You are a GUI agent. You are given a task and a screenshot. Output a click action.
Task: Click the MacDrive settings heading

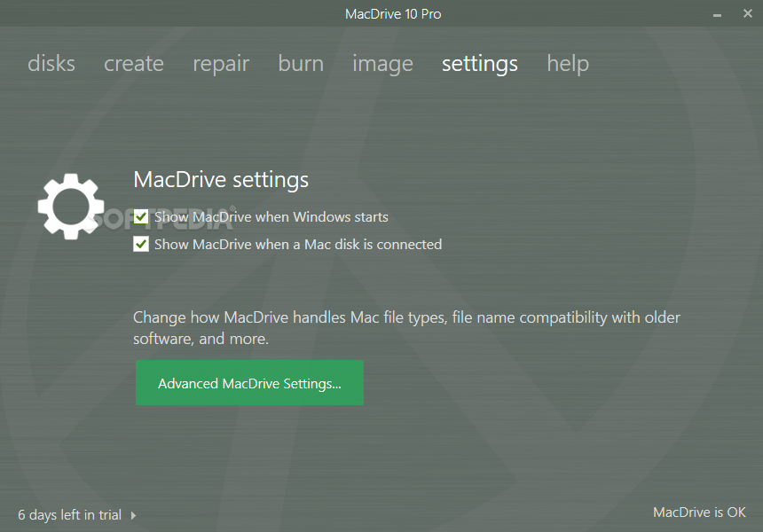[x=221, y=180]
